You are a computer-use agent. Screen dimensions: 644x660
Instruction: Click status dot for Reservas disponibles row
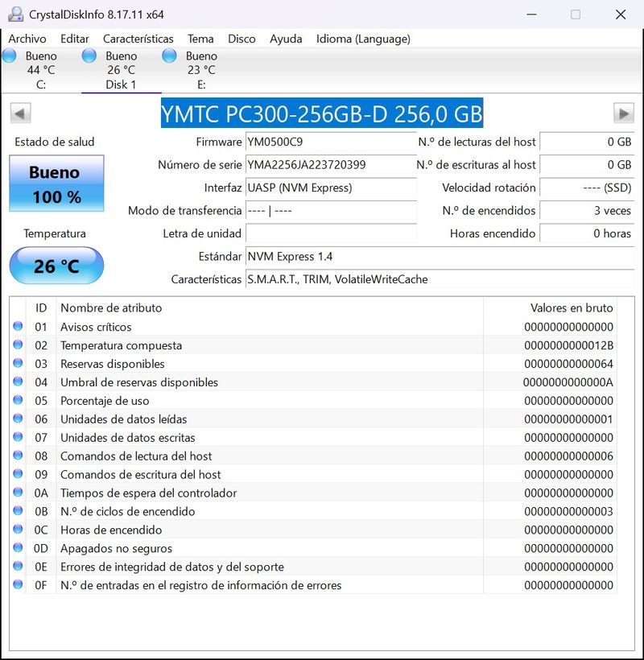pos(18,363)
